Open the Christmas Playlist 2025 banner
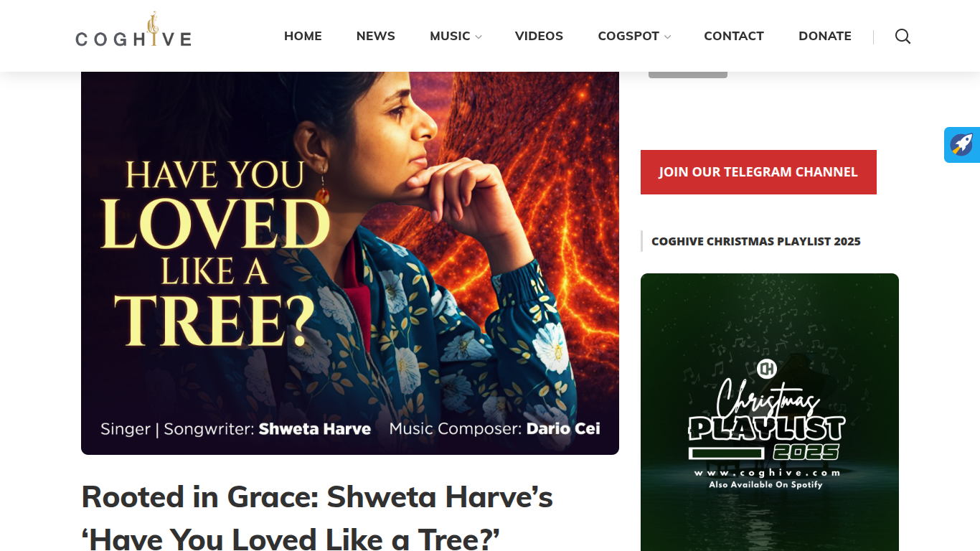This screenshot has width=980, height=551. coord(770,412)
